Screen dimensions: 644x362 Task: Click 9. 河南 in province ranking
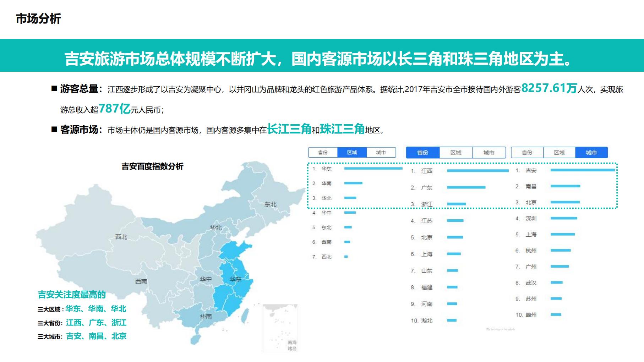coord(422,304)
